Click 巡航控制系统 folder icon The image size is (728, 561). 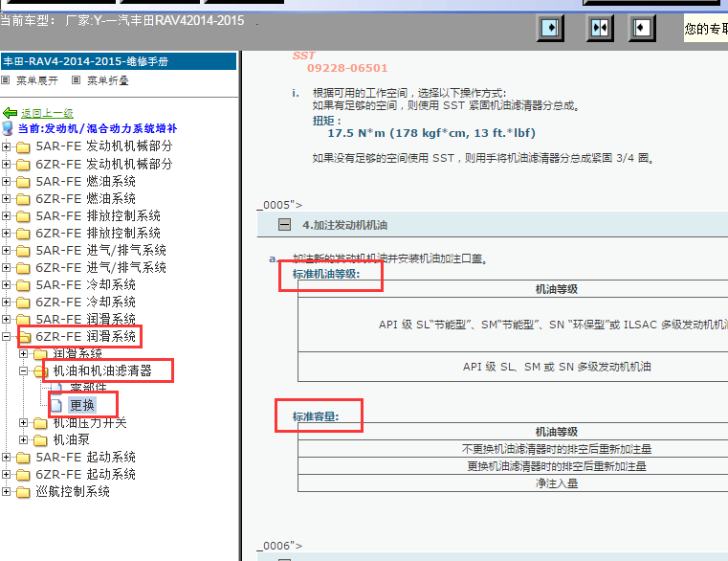(23, 492)
